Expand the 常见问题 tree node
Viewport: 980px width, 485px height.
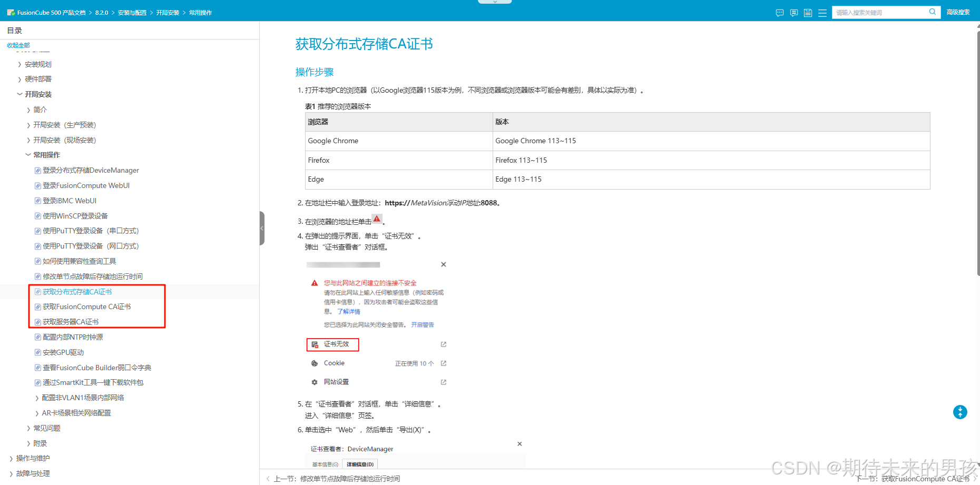pyautogui.click(x=28, y=428)
